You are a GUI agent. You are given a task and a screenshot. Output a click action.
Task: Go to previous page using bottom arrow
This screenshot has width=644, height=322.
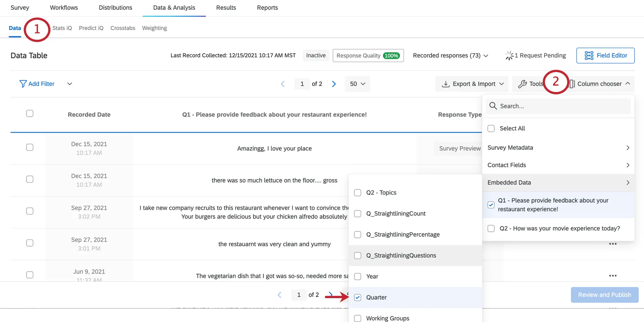coord(280,295)
